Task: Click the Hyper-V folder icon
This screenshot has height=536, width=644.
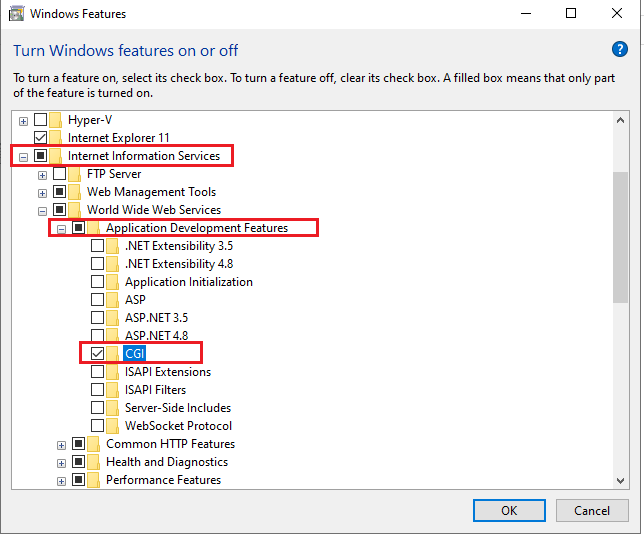Action: tap(55, 120)
